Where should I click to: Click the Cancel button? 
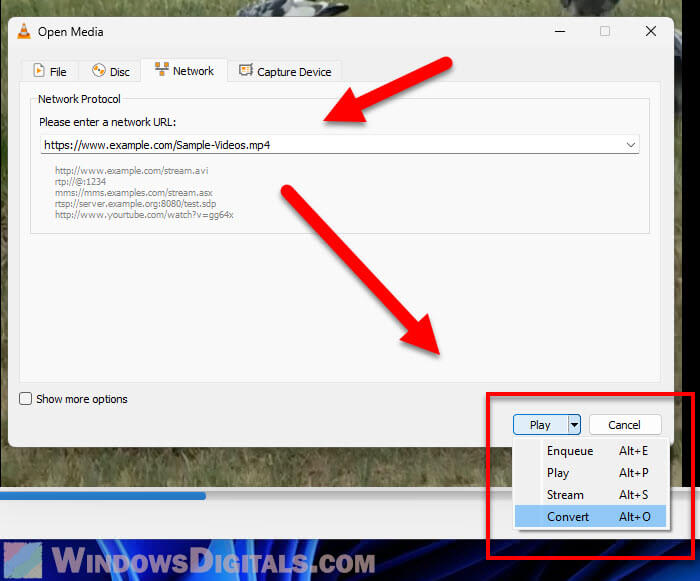[x=625, y=425]
